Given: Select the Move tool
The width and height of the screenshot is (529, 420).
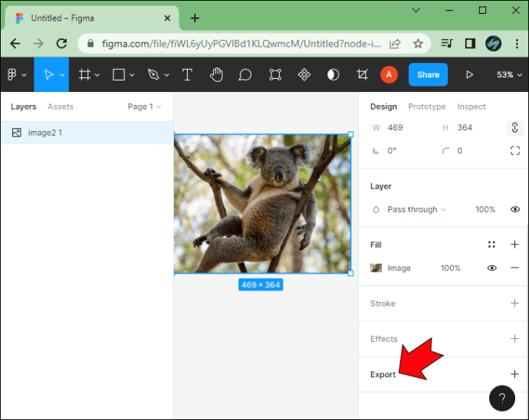Looking at the screenshot, I should point(48,74).
